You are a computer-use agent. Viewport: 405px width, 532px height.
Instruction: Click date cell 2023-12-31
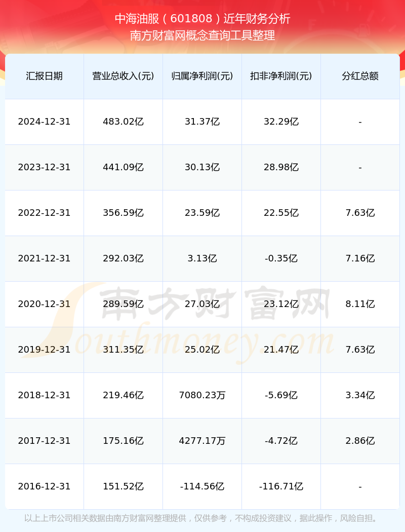coord(45,167)
